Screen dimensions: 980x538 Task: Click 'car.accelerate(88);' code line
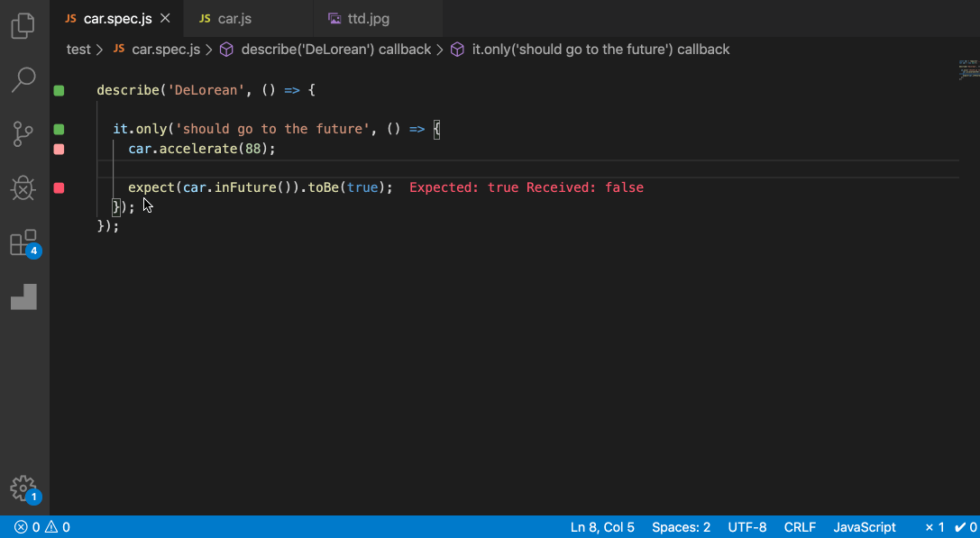(202, 149)
